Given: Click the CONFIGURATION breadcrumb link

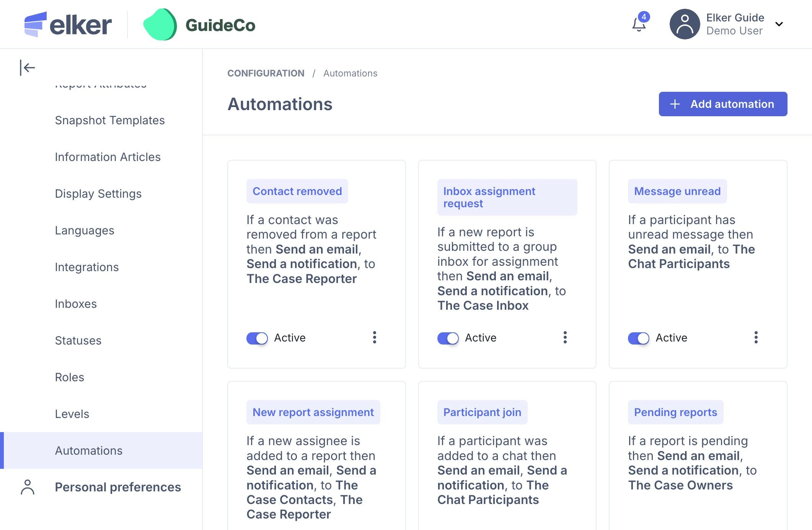Looking at the screenshot, I should tap(266, 73).
